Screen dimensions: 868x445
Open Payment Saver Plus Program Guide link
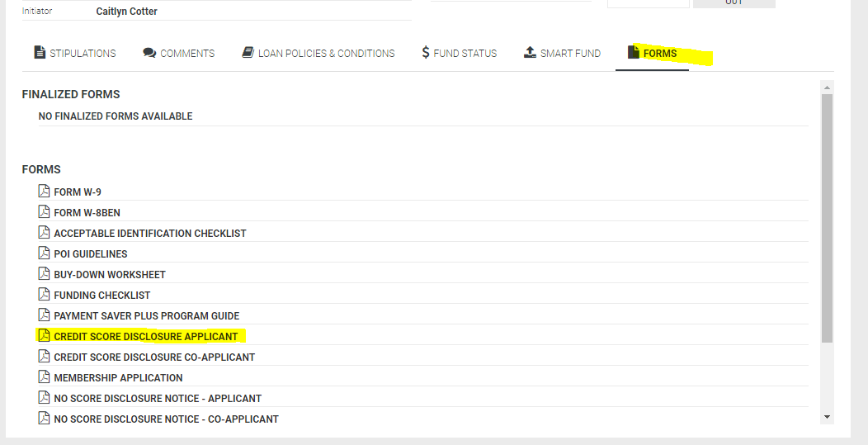[x=146, y=315]
